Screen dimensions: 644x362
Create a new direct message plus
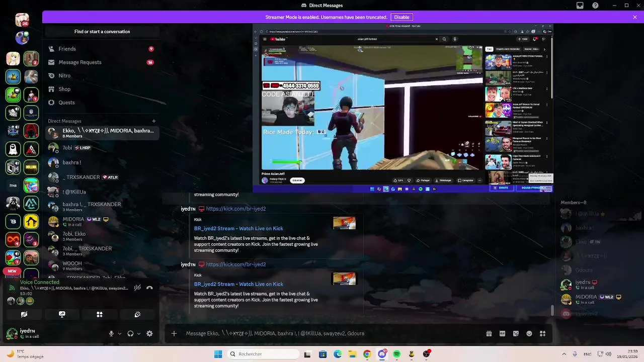(154, 121)
